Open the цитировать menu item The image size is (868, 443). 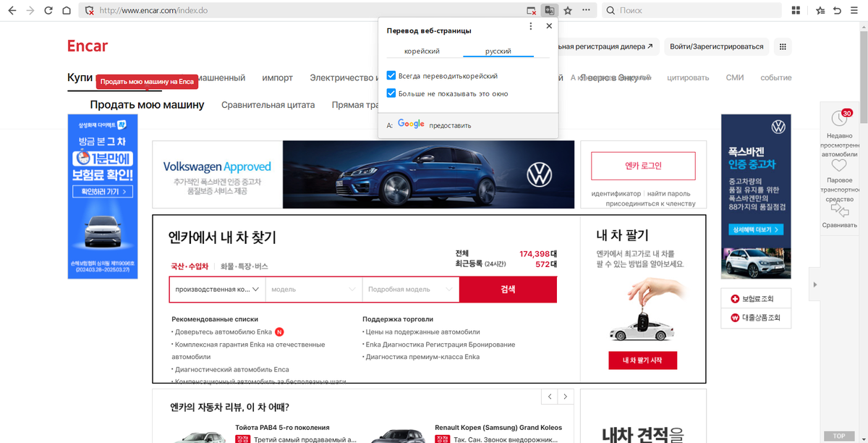[688, 77]
